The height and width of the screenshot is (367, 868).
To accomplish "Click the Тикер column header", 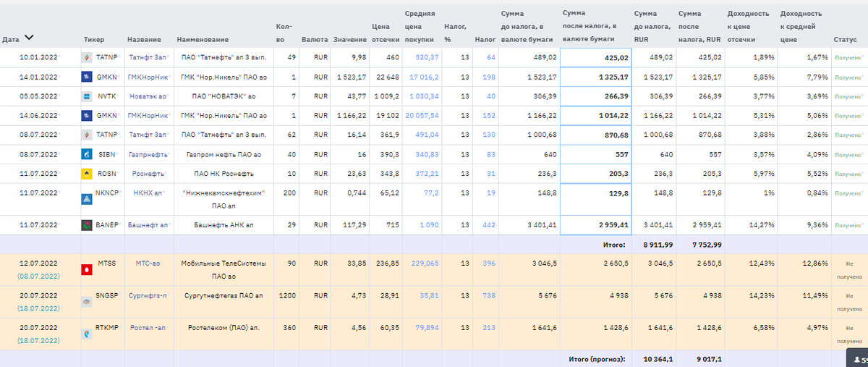I will (93, 39).
